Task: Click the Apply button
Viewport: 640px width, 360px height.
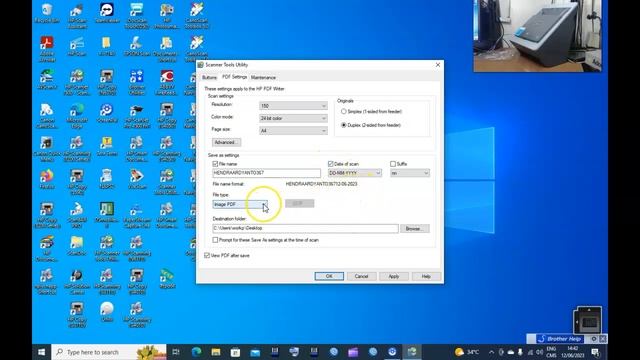Action: pos(393,276)
